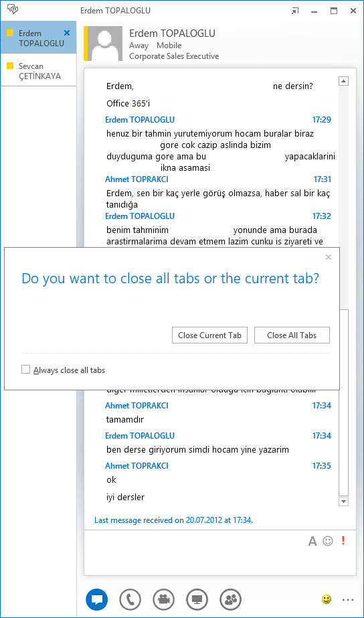The width and height of the screenshot is (364, 618).
Task: Dismiss the close tabs dialog with X
Action: click(x=329, y=257)
